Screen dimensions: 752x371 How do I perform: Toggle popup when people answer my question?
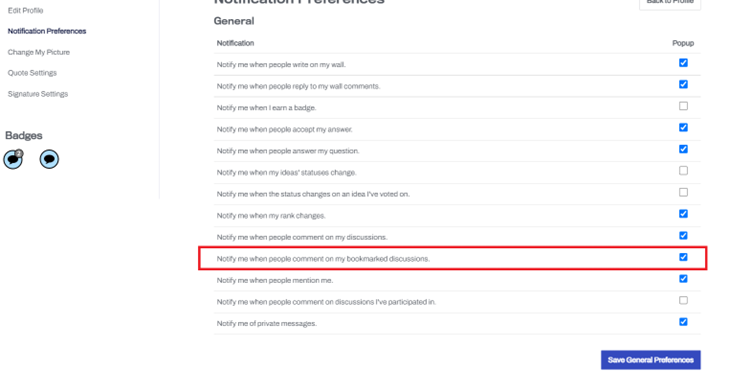[683, 149]
